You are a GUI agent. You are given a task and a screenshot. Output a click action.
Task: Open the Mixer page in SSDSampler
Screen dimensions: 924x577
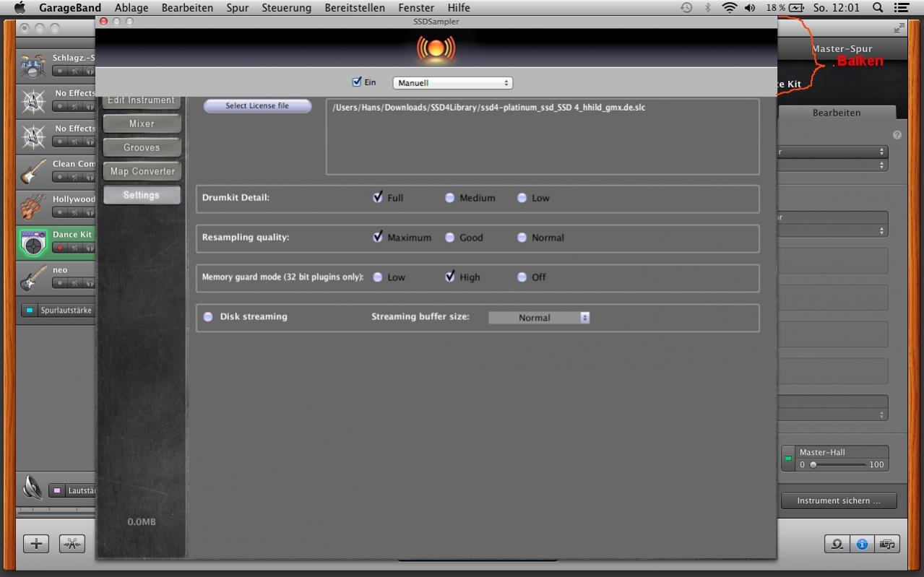point(142,124)
